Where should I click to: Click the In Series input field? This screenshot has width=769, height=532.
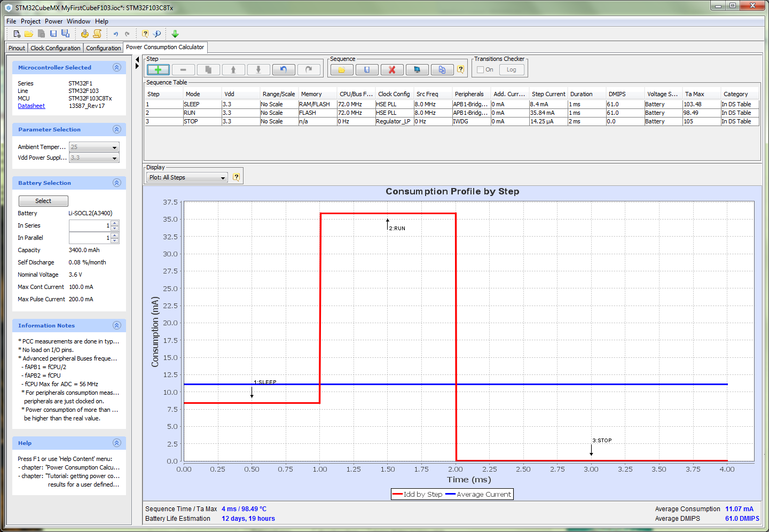(90, 225)
